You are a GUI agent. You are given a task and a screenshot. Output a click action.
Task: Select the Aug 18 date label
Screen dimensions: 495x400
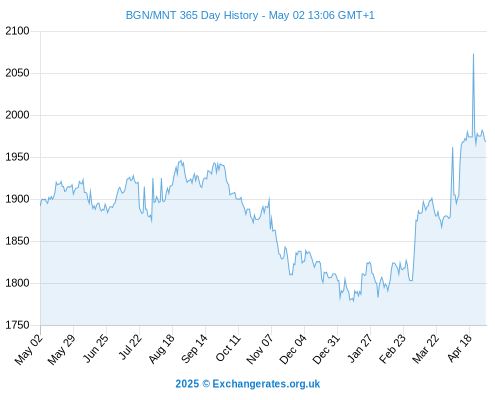click(x=162, y=349)
